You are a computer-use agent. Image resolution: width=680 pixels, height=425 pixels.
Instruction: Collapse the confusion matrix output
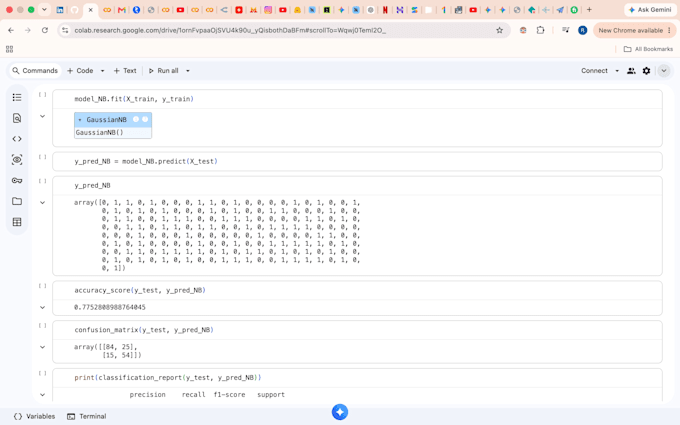[42, 347]
